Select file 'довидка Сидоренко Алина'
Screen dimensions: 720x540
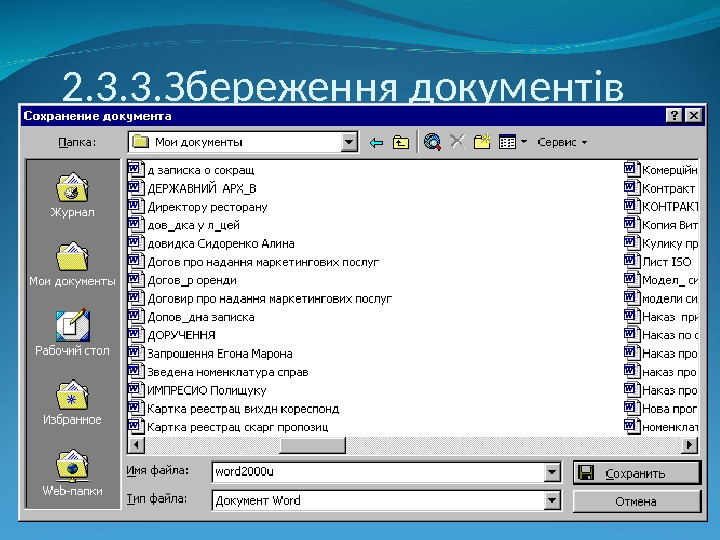point(221,244)
